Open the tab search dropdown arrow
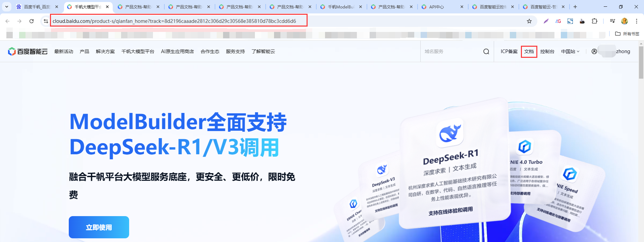Screen dimensions: 644x242 point(7,7)
